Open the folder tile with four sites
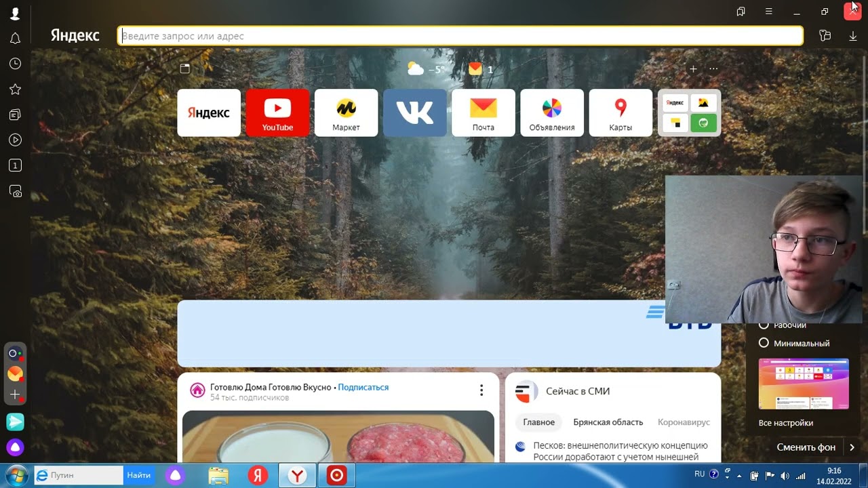This screenshot has width=868, height=488. pyautogui.click(x=689, y=113)
